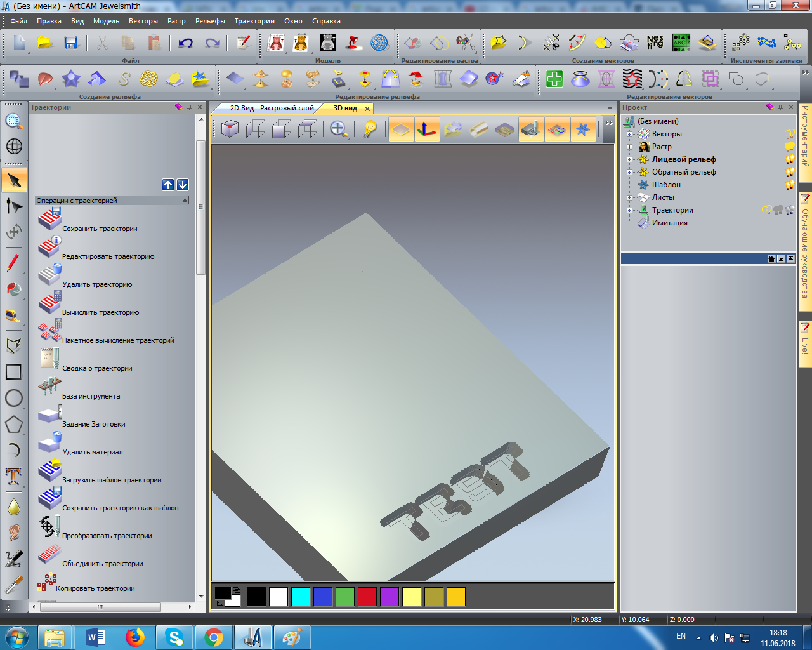The height and width of the screenshot is (650, 812).
Task: Toggle visibility bulb for Растр
Action: [790, 147]
